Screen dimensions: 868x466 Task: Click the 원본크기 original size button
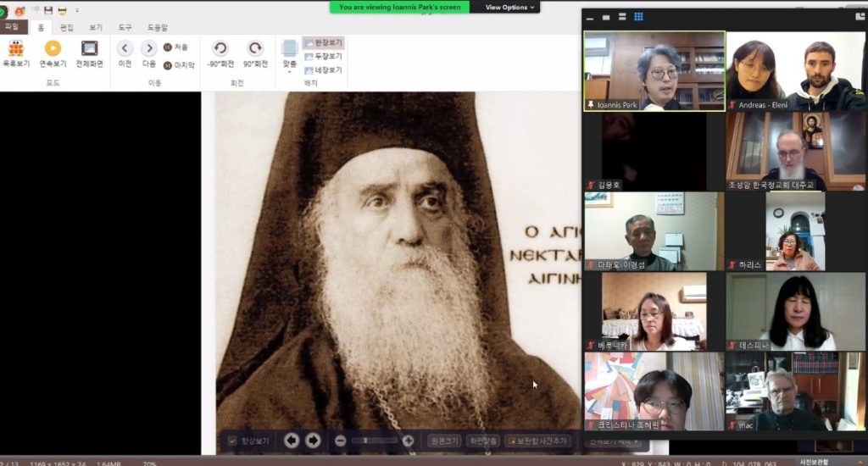coord(442,441)
